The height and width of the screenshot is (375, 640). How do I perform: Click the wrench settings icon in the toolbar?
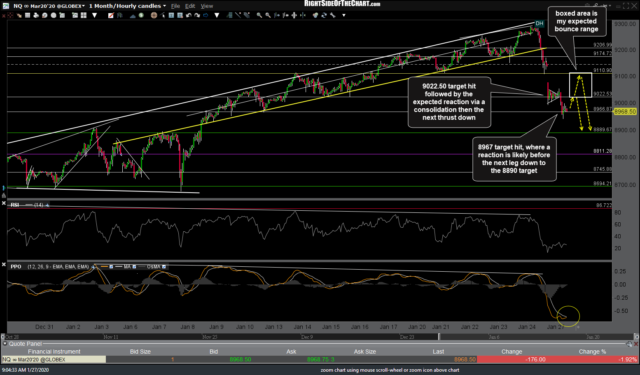(332, 15)
